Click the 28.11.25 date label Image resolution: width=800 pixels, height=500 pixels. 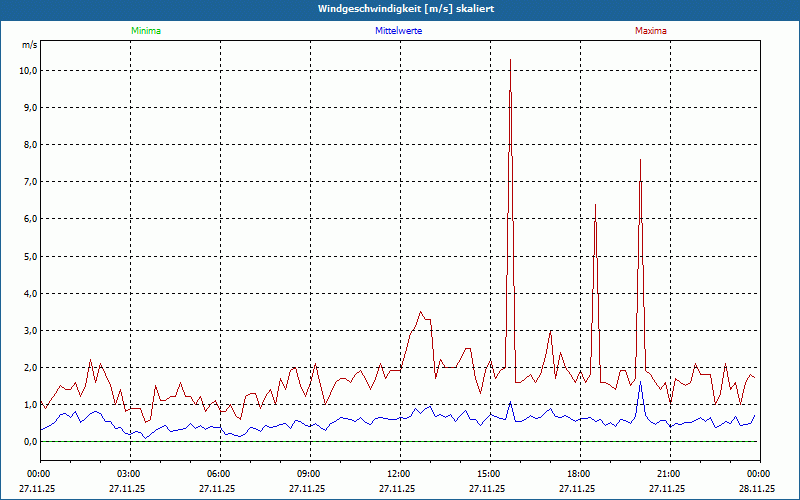coord(757,489)
